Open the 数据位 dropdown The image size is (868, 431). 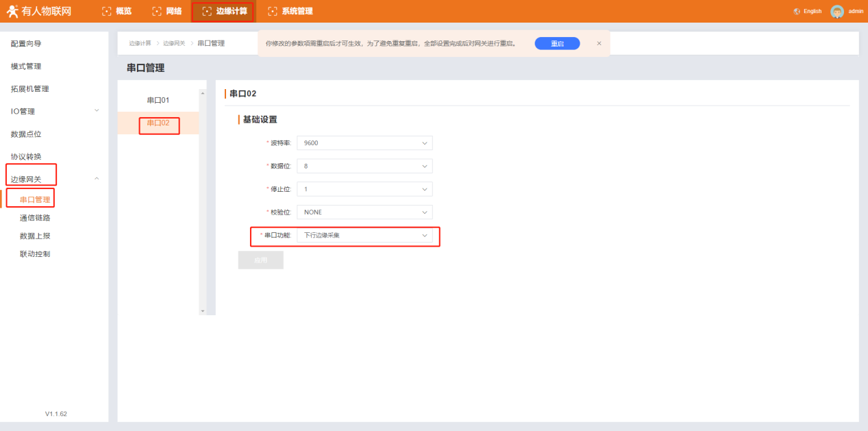(x=364, y=167)
